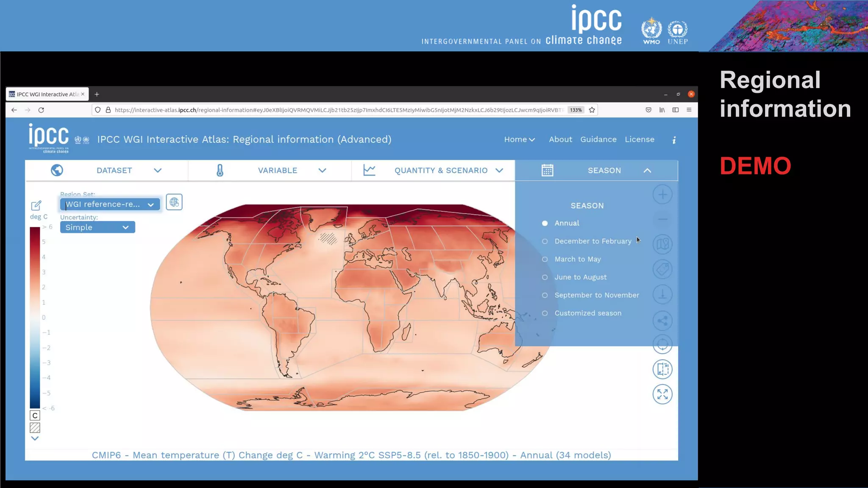This screenshot has width=868, height=488.
Task: Open a new browser tab
Action: [x=97, y=94]
